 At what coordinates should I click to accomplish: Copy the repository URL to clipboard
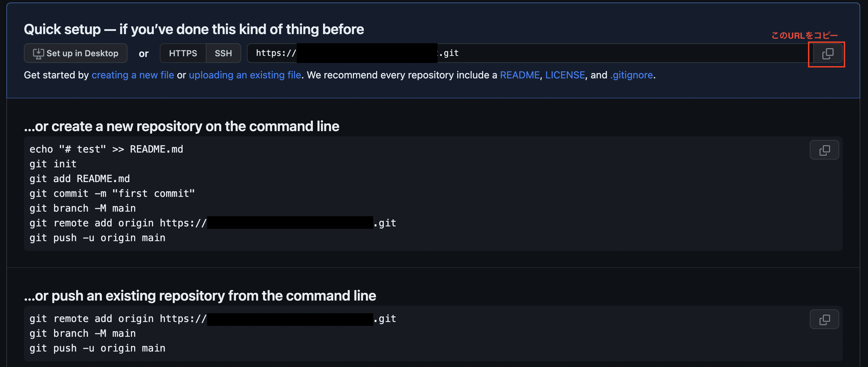[827, 53]
